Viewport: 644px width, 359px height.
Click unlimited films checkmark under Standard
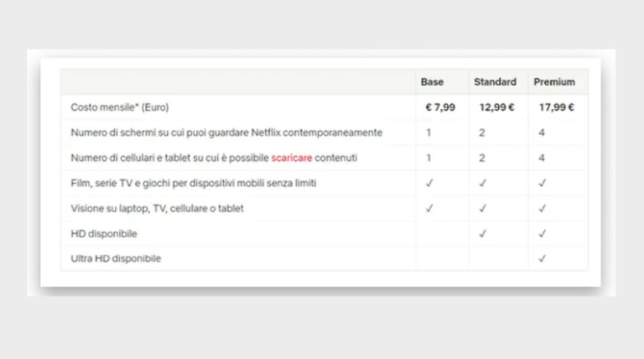tap(482, 183)
